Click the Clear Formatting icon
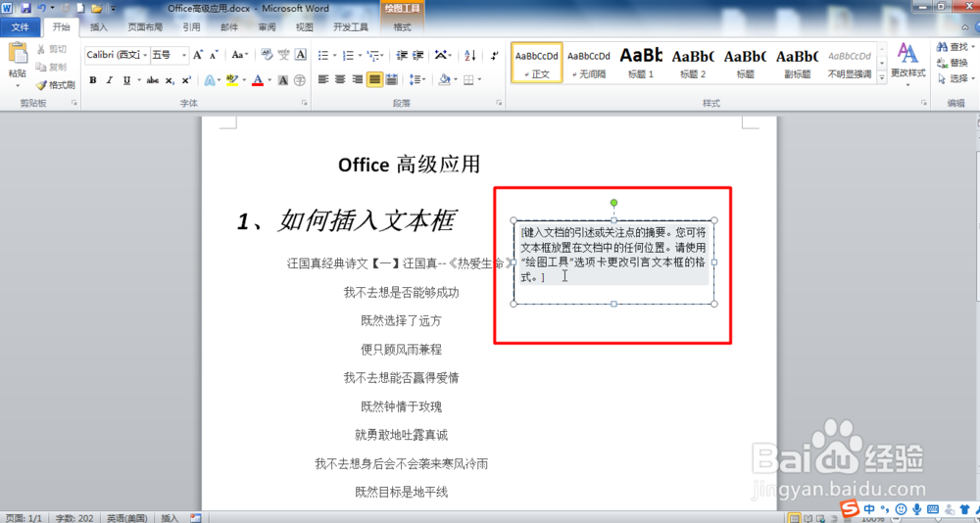The width and height of the screenshot is (980, 523). (268, 55)
